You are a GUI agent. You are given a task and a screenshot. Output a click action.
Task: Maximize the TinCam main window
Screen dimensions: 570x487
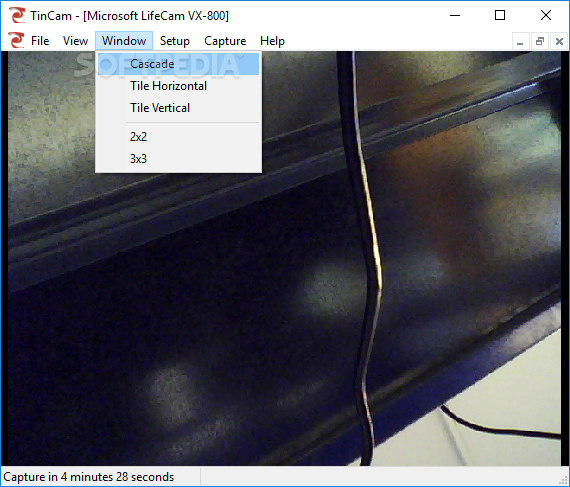pos(500,15)
